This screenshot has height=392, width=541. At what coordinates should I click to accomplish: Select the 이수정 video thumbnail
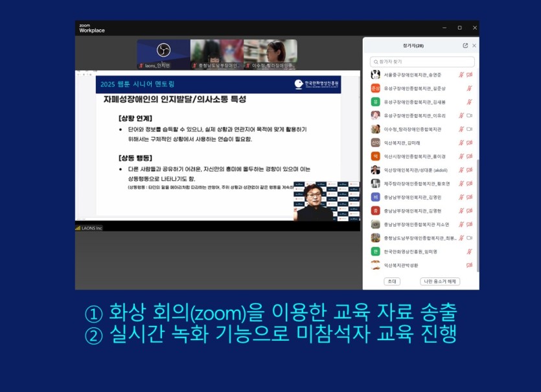pos(270,54)
